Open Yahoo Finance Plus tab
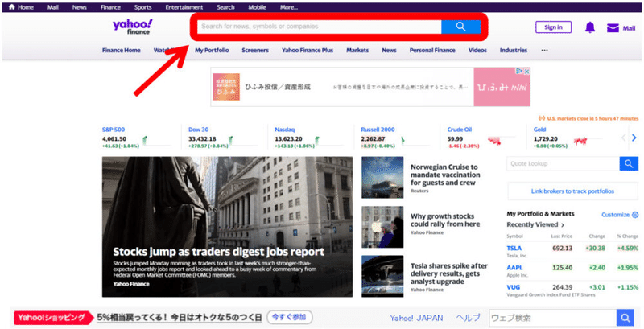Image resolution: width=644 pixels, height=329 pixels. (308, 50)
